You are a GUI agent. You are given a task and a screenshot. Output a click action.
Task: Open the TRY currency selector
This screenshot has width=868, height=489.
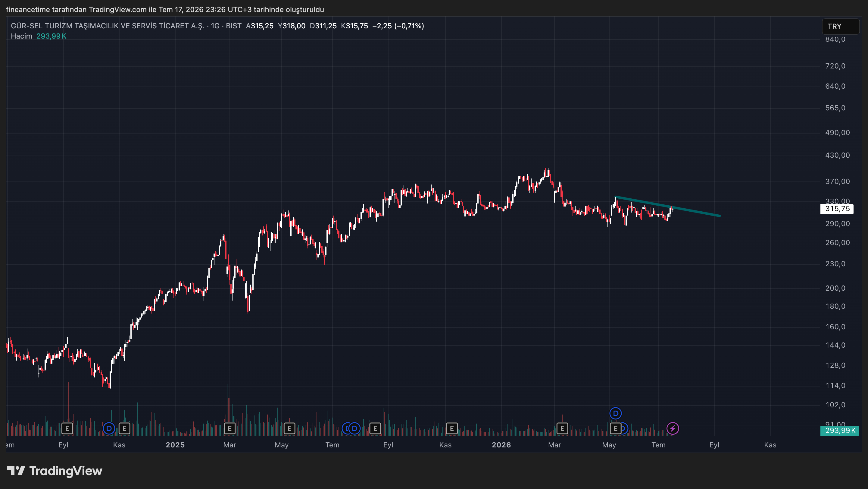tap(840, 26)
